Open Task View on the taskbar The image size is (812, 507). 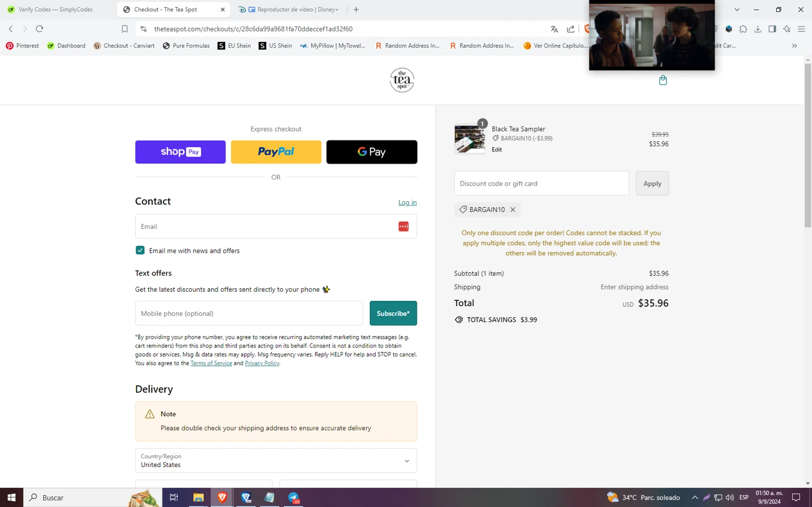(x=174, y=497)
